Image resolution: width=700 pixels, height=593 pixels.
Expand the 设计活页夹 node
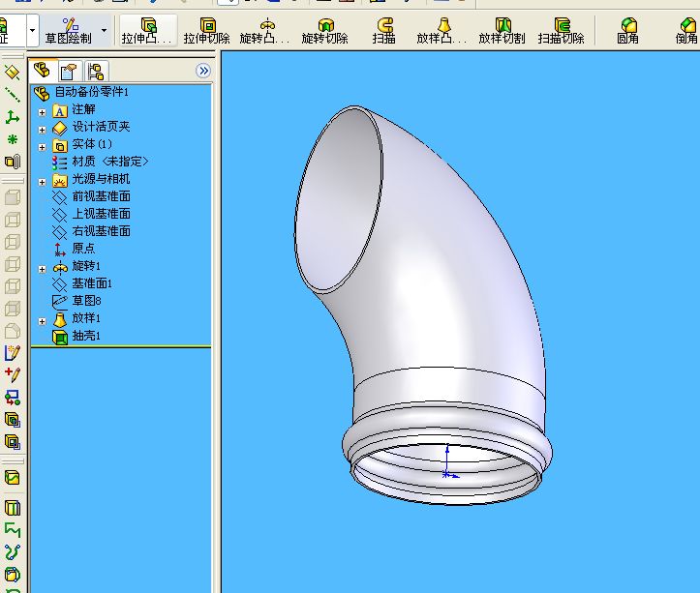(x=42, y=130)
